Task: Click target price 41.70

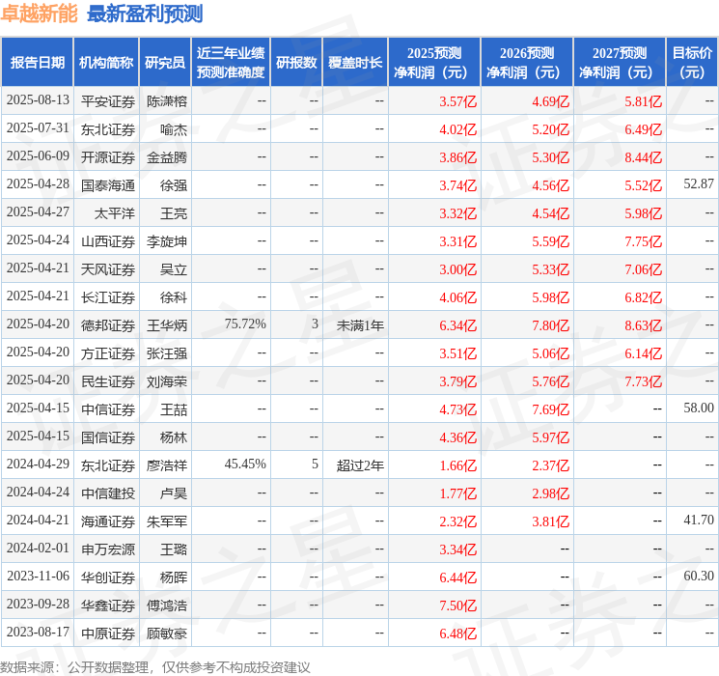Action: click(698, 520)
